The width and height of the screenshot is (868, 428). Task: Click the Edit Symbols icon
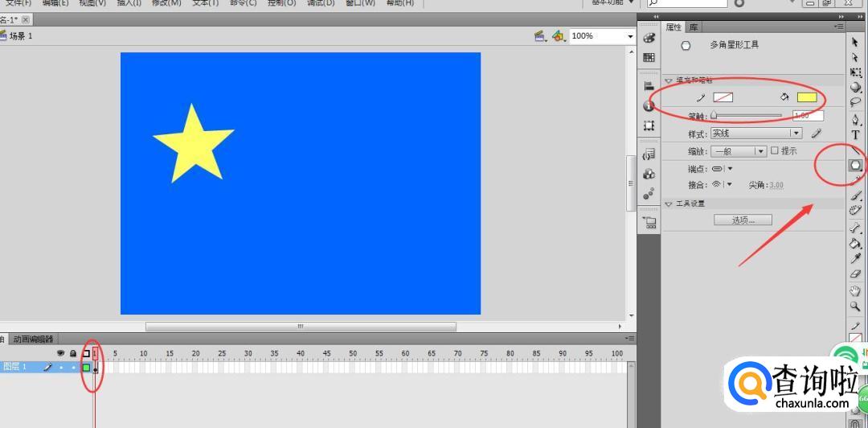559,36
